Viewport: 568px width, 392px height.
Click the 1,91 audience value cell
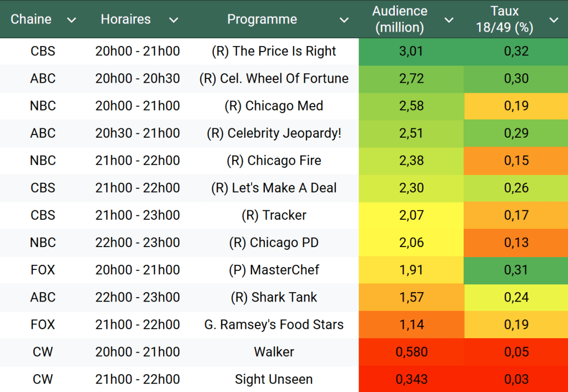pyautogui.click(x=411, y=270)
